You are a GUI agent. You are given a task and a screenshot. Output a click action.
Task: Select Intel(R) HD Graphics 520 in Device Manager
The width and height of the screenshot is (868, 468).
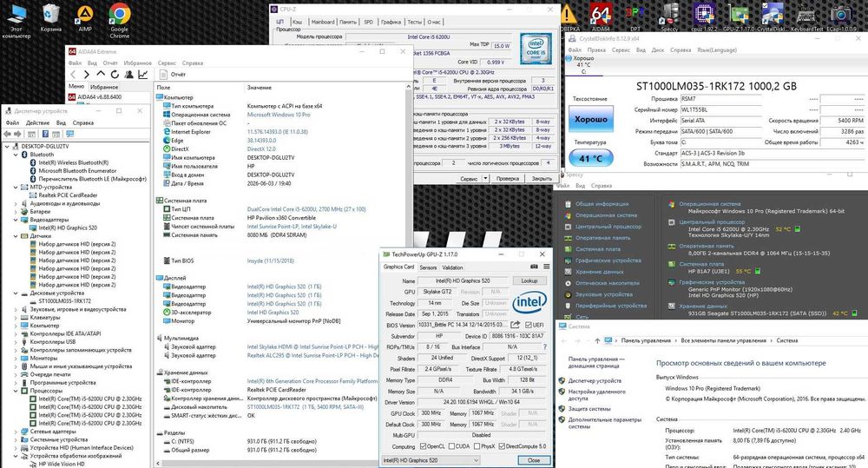[68, 228]
